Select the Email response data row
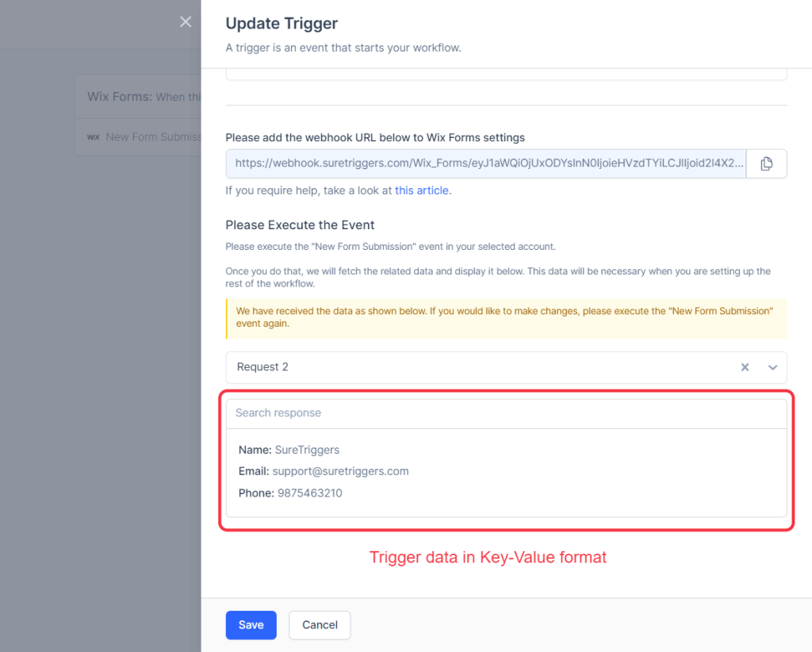The image size is (812, 652). pyautogui.click(x=324, y=471)
